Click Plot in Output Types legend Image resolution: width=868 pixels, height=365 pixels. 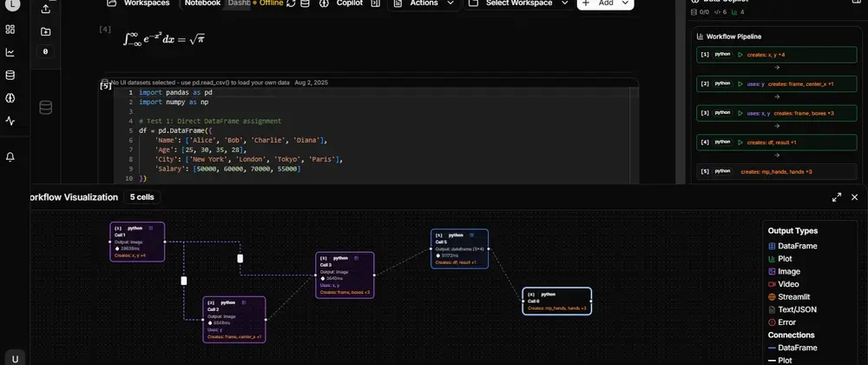(x=780, y=259)
